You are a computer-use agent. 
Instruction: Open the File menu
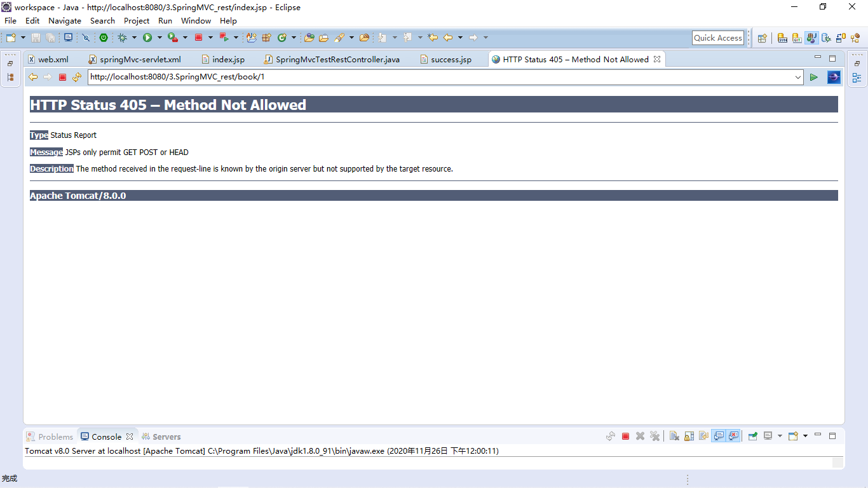pyautogui.click(x=11, y=21)
